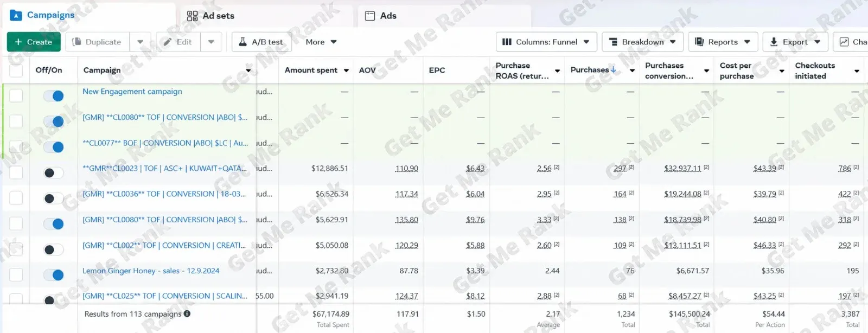Open the dropdown arrow next to Duplicate
This screenshot has width=868, height=333.
(x=140, y=42)
